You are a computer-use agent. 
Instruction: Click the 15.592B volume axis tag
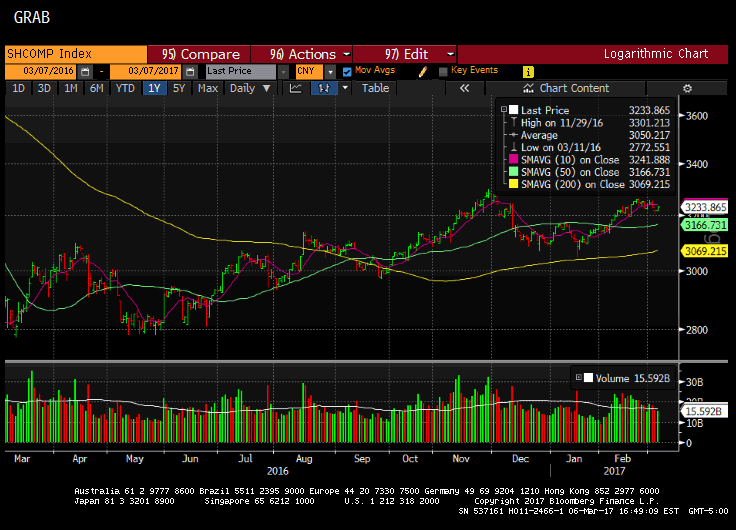click(x=704, y=411)
